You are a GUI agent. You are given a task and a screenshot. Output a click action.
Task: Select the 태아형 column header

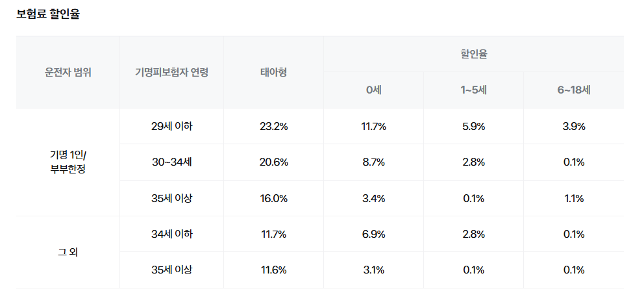coord(273,72)
